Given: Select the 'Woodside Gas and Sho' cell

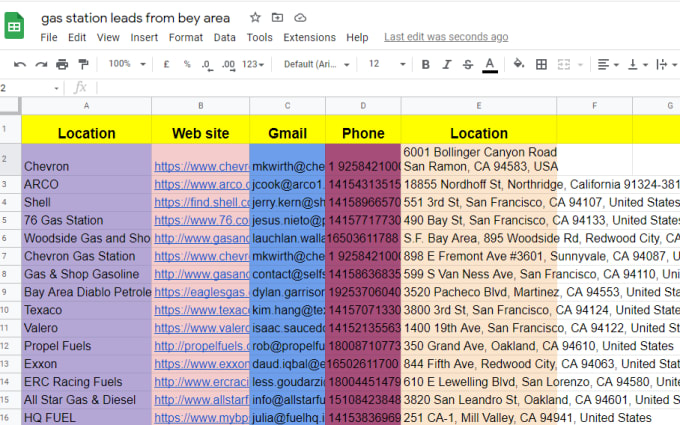Looking at the screenshot, I should click(86, 239).
